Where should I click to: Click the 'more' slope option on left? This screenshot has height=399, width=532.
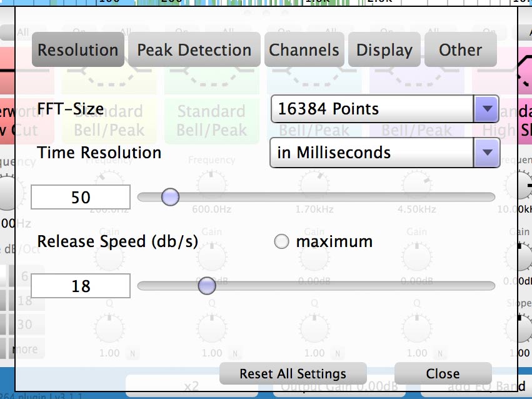pos(25,349)
